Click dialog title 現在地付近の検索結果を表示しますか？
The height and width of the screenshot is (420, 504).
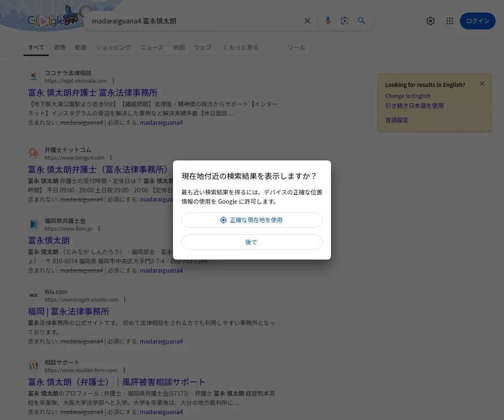pos(249,176)
